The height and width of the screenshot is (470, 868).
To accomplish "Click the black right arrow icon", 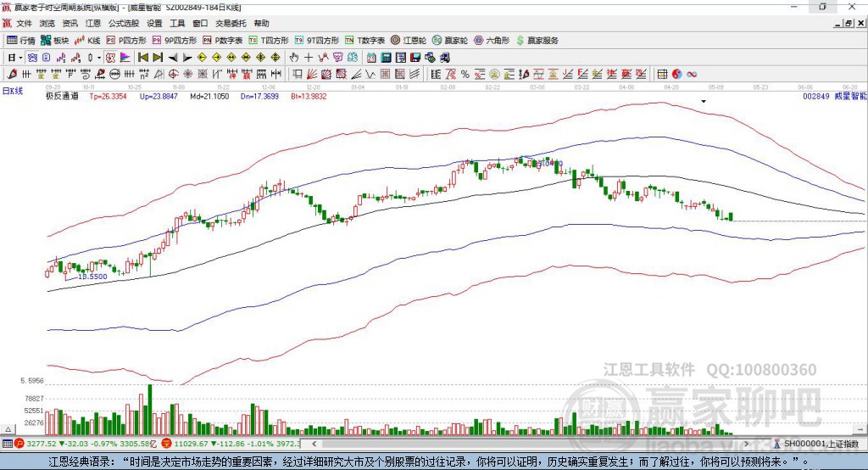I will pos(187,58).
